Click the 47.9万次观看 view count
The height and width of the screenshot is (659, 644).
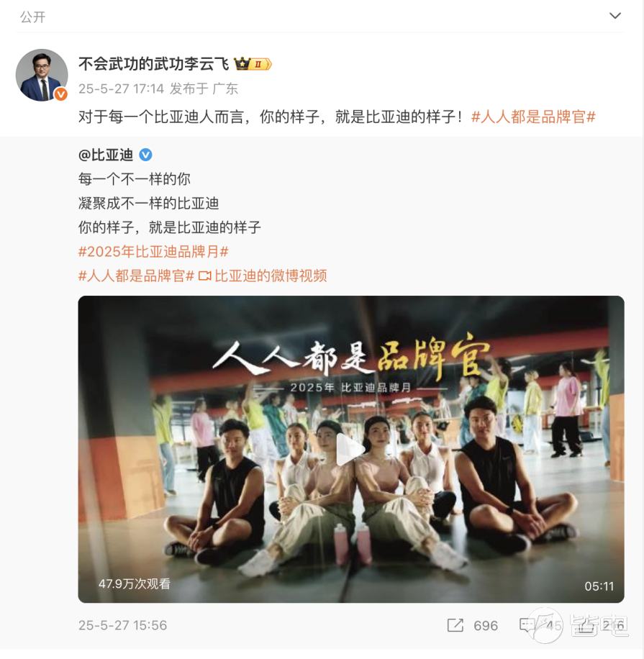click(x=135, y=583)
